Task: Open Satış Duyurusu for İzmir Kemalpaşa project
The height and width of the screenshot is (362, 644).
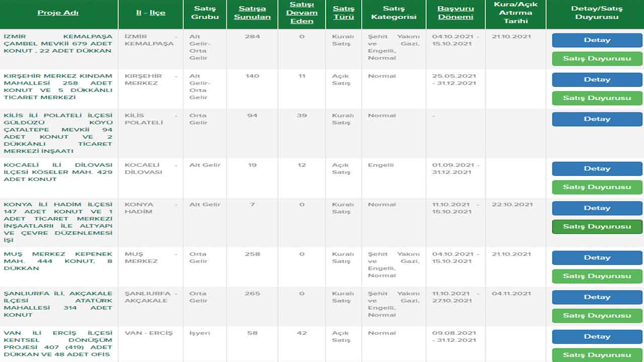Action: (597, 58)
